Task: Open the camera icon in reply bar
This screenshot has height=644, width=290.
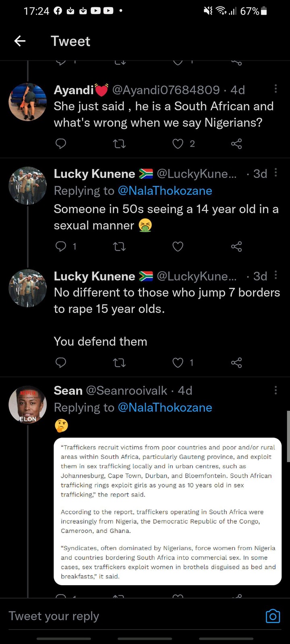Action: (x=273, y=616)
